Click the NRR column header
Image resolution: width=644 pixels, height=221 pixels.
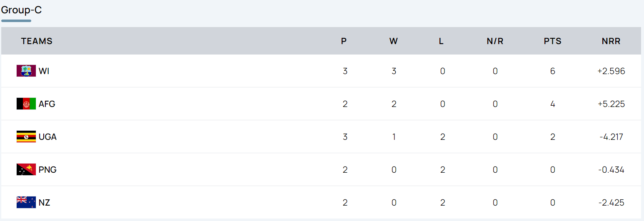point(611,41)
